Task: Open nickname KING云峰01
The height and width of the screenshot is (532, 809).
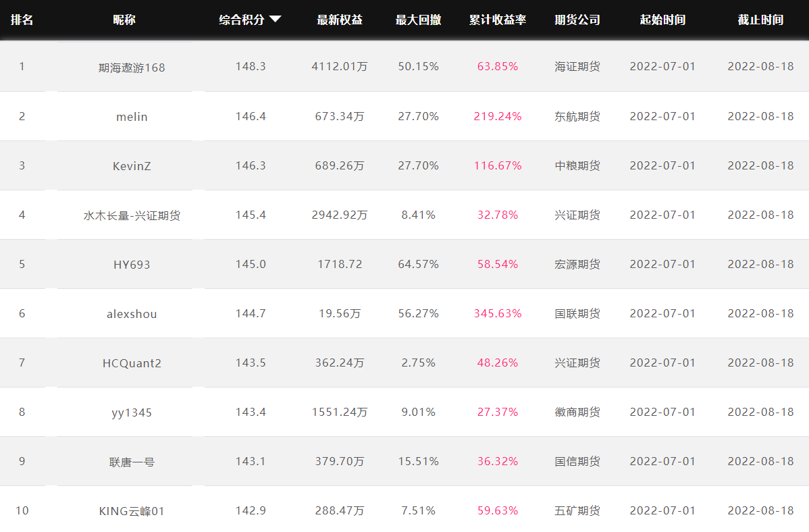Action: [x=132, y=511]
